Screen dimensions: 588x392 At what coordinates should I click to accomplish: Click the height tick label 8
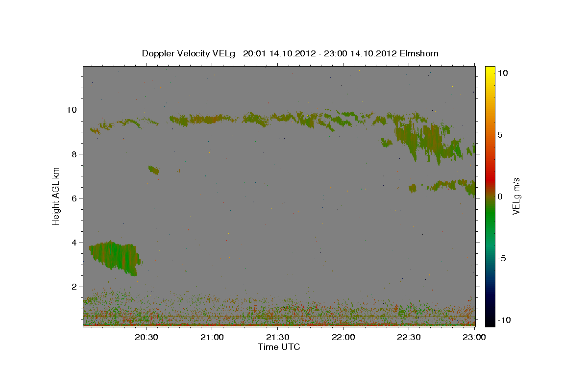(75, 154)
